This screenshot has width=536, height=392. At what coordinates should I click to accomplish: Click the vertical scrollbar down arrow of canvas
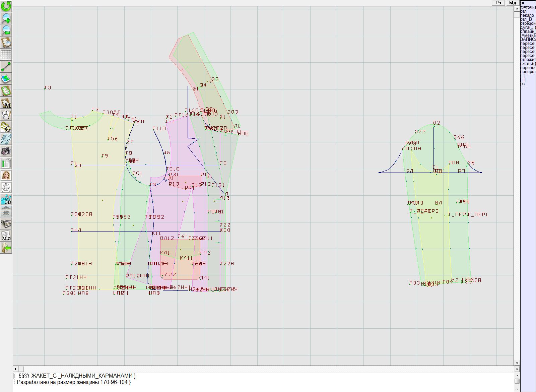coord(517,363)
